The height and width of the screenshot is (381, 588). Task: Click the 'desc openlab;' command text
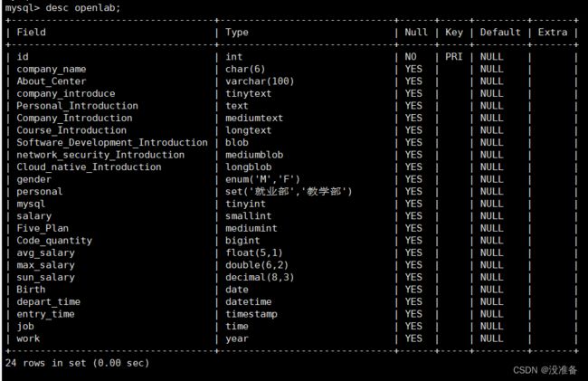83,7
